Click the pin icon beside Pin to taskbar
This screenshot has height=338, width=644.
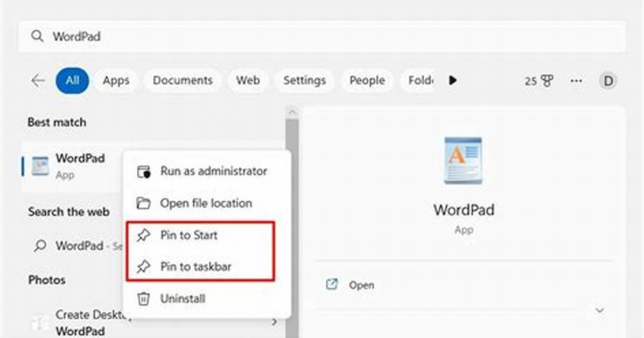(143, 267)
